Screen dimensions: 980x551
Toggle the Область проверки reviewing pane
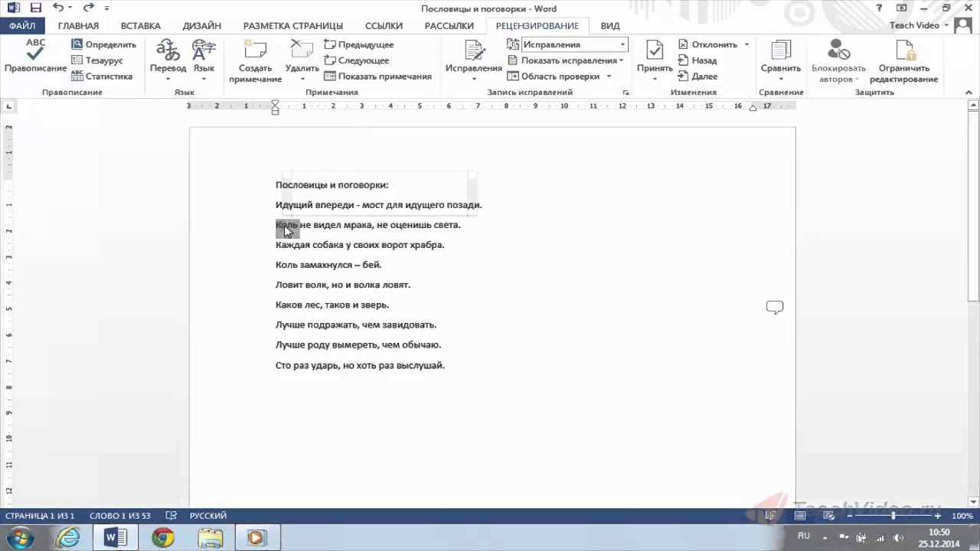(x=554, y=77)
